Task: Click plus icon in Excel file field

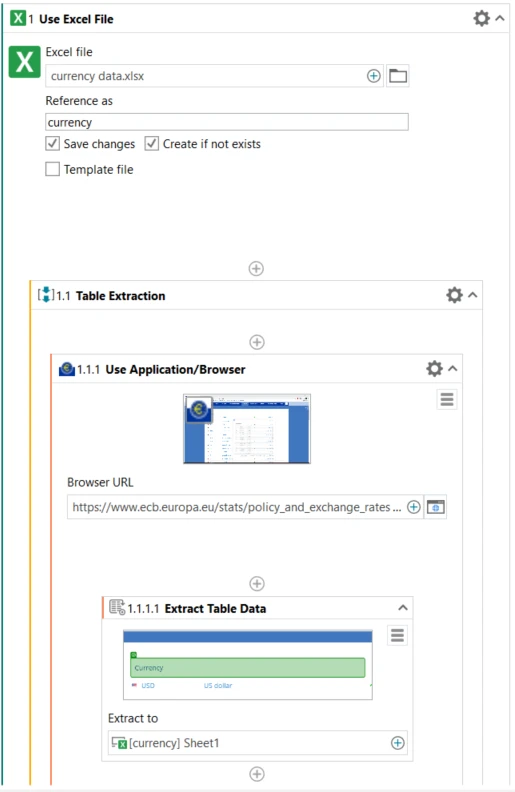Action: [373, 76]
